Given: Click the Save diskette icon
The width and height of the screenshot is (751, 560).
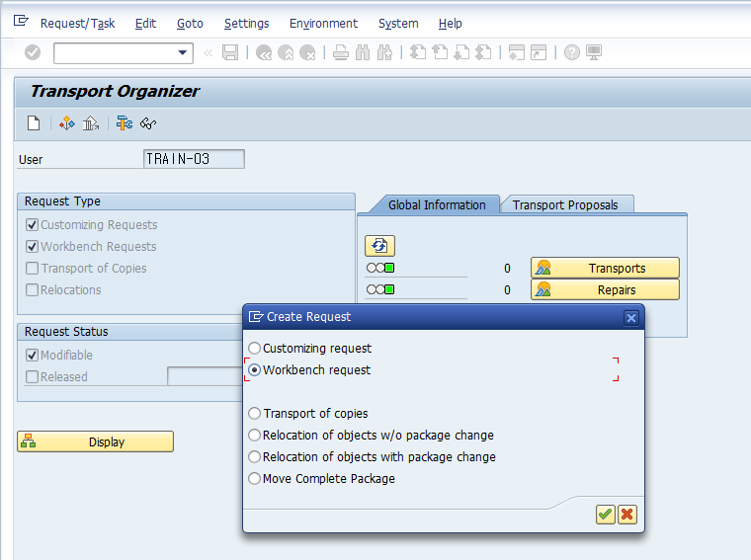Looking at the screenshot, I should [x=230, y=52].
